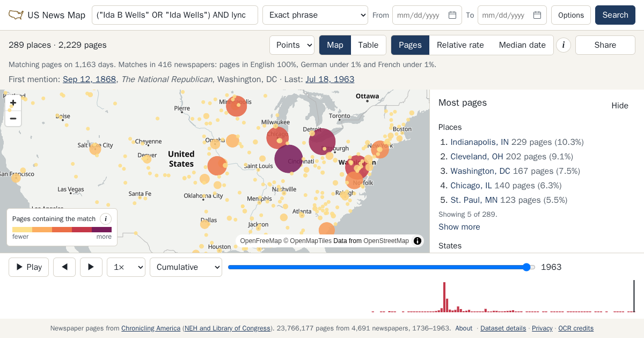Open the Jul 18, 1963 last mention link

click(330, 79)
